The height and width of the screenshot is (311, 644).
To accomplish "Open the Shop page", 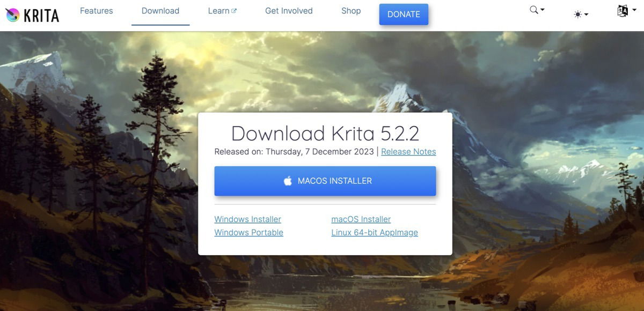I will click(350, 10).
